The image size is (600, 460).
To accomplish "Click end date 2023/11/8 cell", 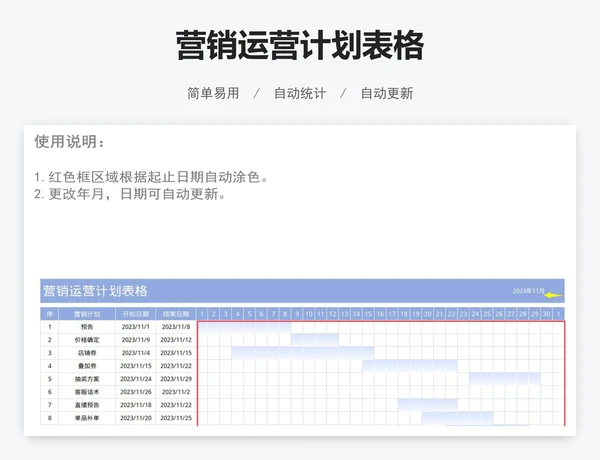I will coord(176,327).
